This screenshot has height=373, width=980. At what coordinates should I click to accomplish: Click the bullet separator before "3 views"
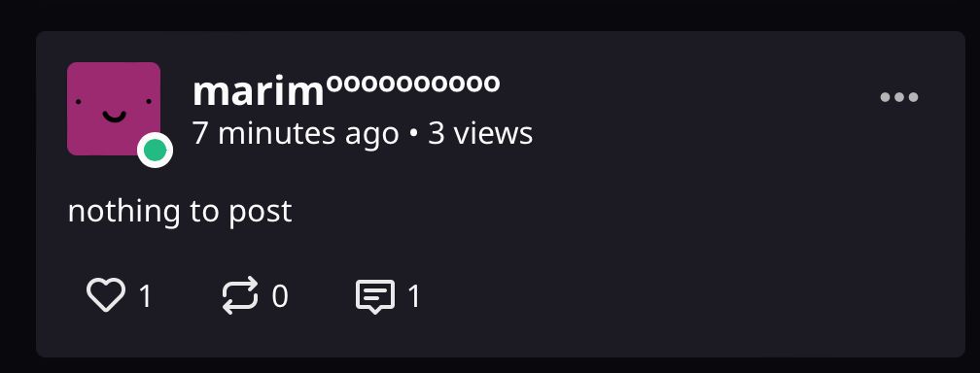click(x=414, y=134)
